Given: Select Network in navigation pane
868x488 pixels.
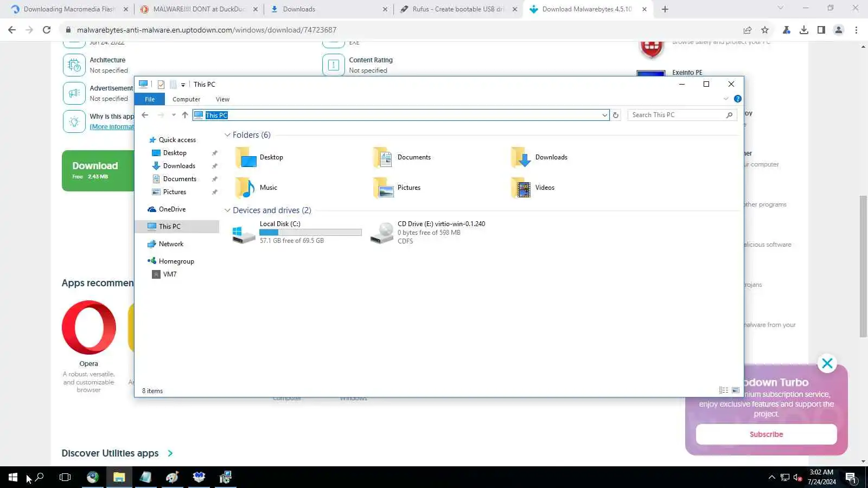Looking at the screenshot, I should point(171,244).
